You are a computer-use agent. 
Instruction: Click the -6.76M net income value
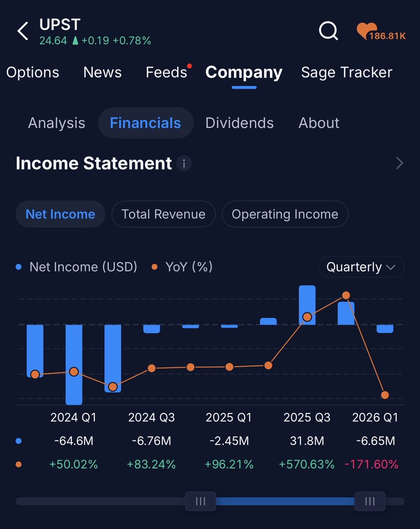tap(151, 441)
